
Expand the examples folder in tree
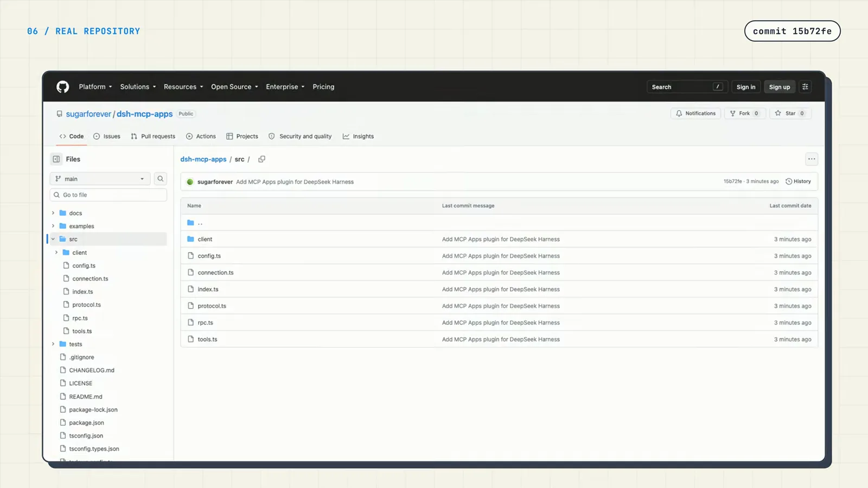[x=53, y=226]
